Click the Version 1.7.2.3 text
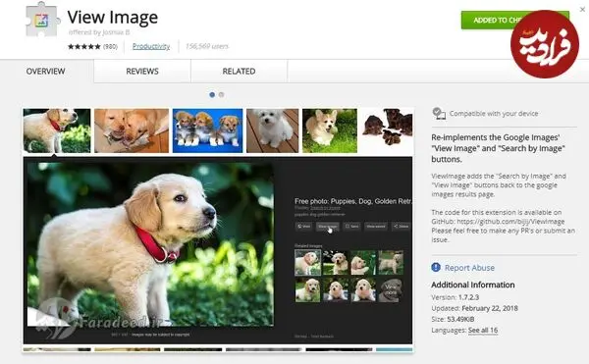Image resolution: width=589 pixels, height=364 pixels. click(x=455, y=297)
